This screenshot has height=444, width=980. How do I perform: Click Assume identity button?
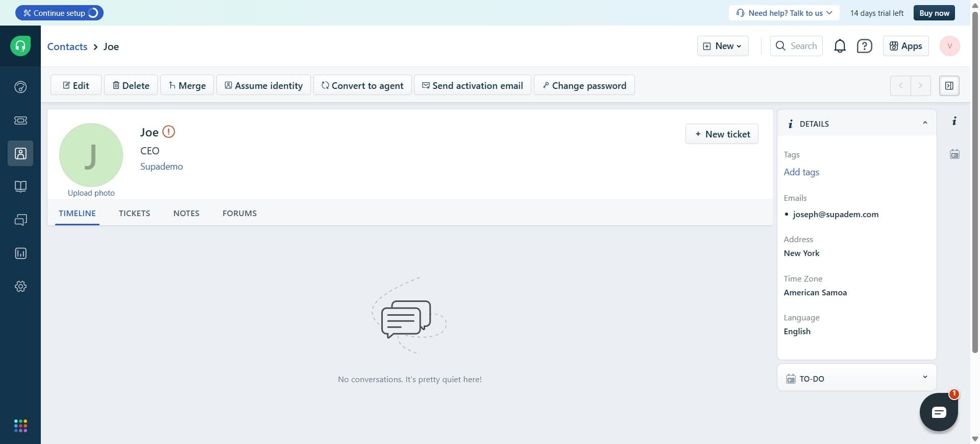tap(263, 85)
